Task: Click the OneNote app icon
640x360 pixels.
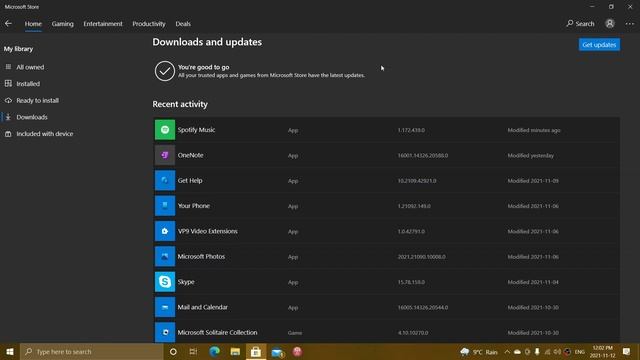Action: click(164, 155)
